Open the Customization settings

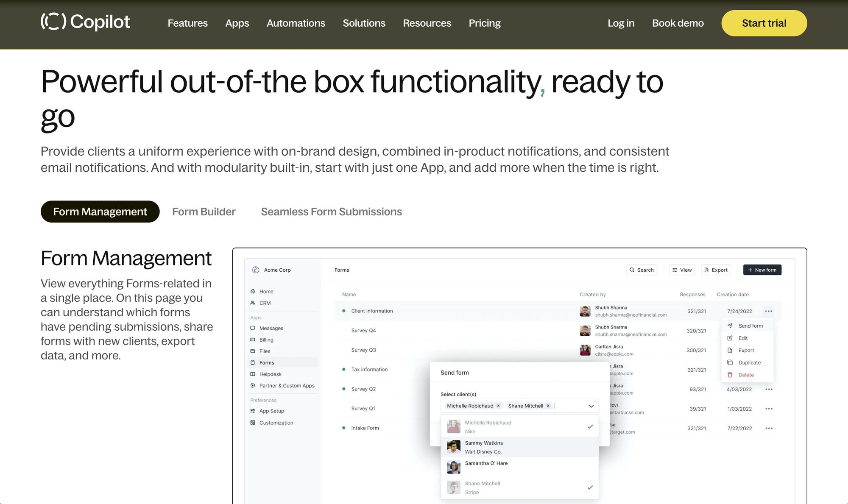pyautogui.click(x=276, y=423)
